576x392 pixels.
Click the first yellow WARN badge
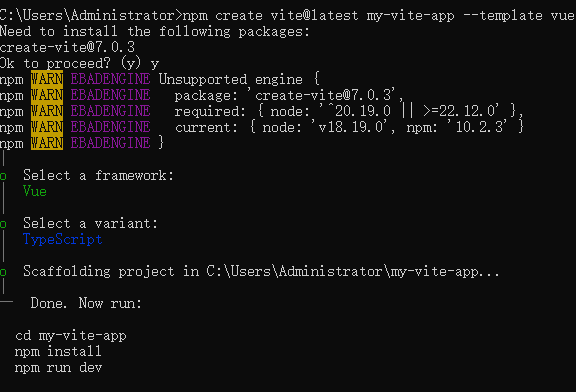(x=47, y=79)
